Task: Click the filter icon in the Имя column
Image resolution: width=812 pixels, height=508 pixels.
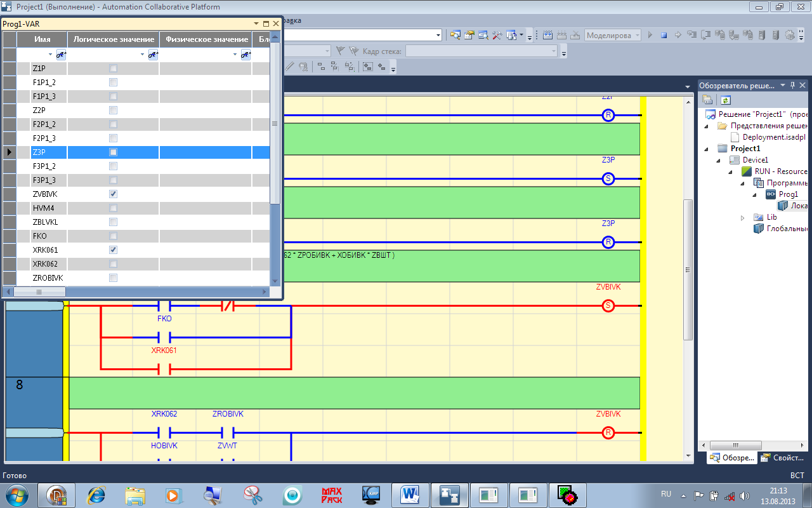Action: 61,55
